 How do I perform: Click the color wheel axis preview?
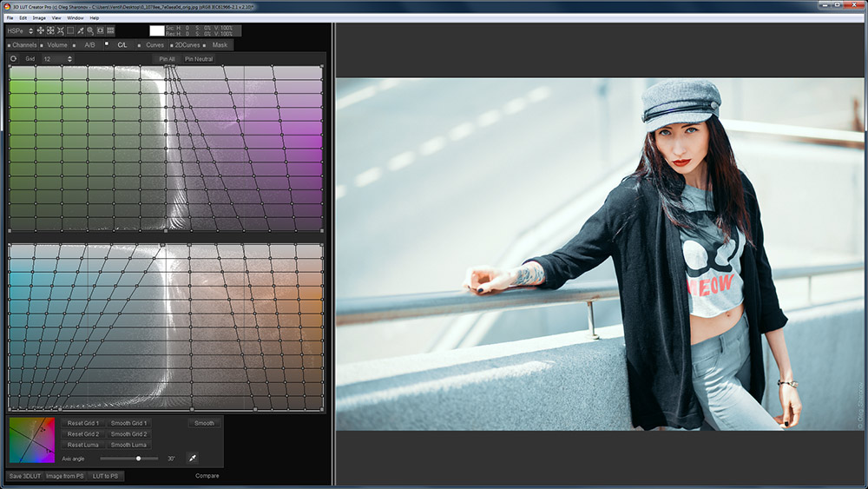click(x=31, y=441)
